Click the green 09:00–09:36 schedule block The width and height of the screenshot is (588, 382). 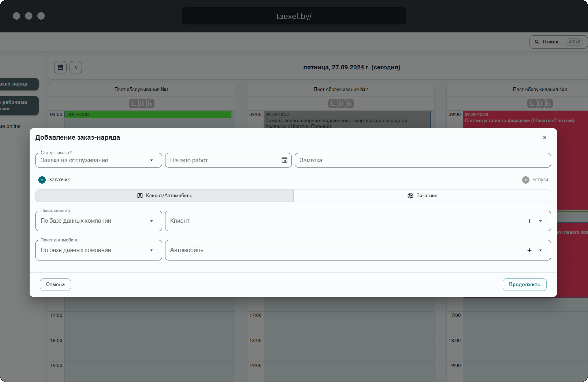pos(148,114)
